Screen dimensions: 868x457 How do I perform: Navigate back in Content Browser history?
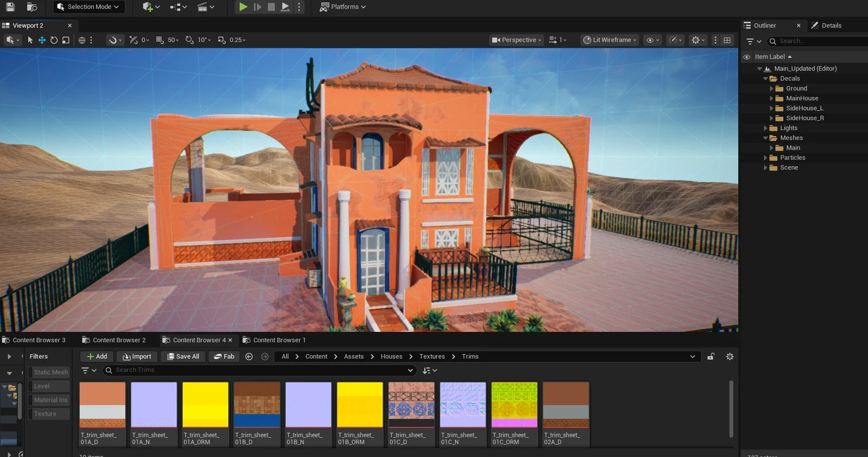249,357
